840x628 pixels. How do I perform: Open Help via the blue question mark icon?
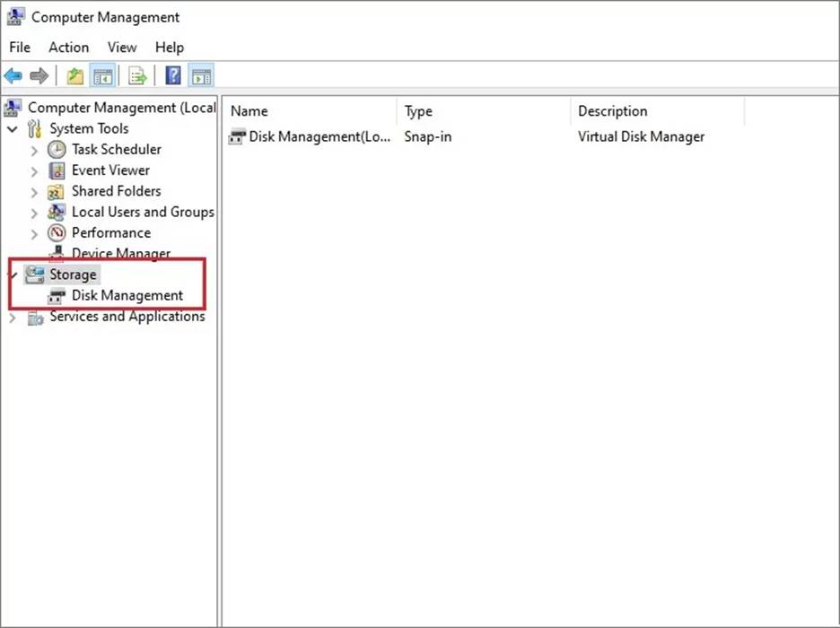pyautogui.click(x=173, y=76)
